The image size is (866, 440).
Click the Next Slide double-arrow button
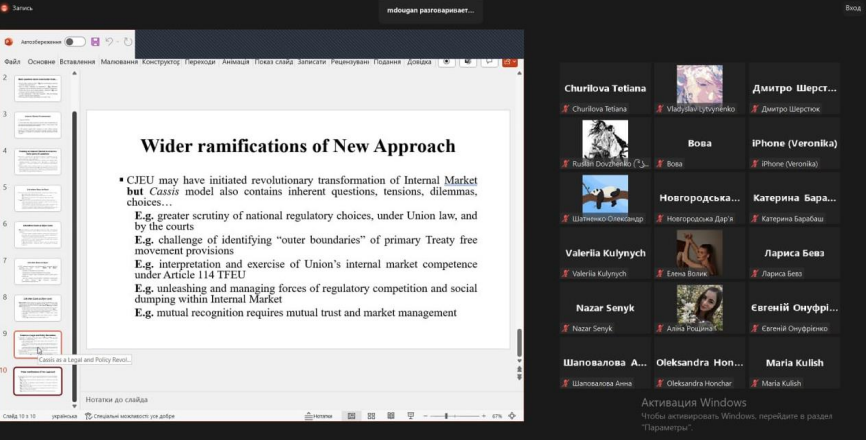[519, 377]
